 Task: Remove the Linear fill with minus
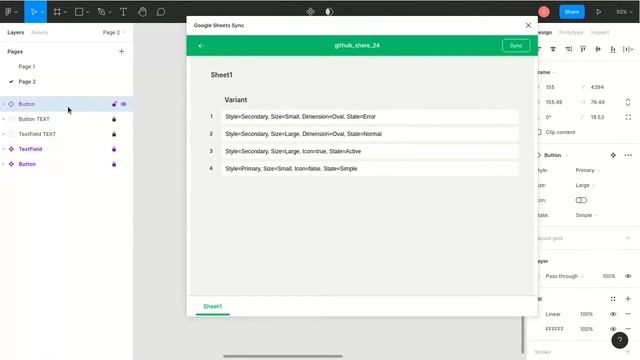[628, 314]
